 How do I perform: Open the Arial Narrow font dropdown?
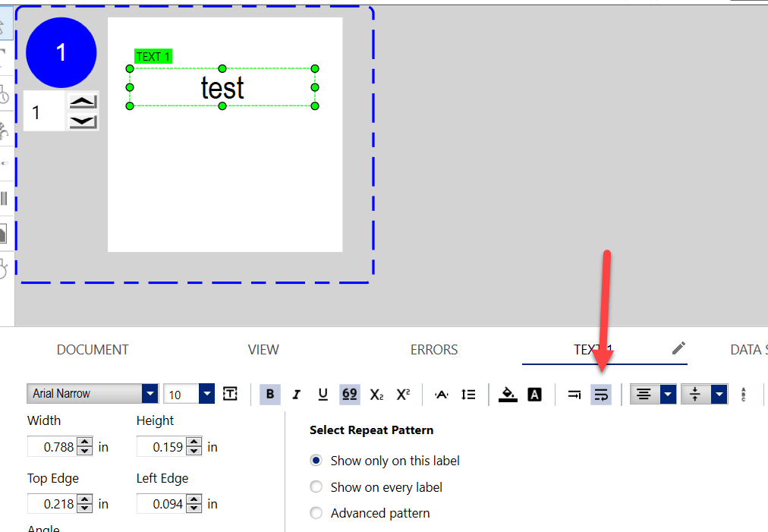pyautogui.click(x=150, y=394)
